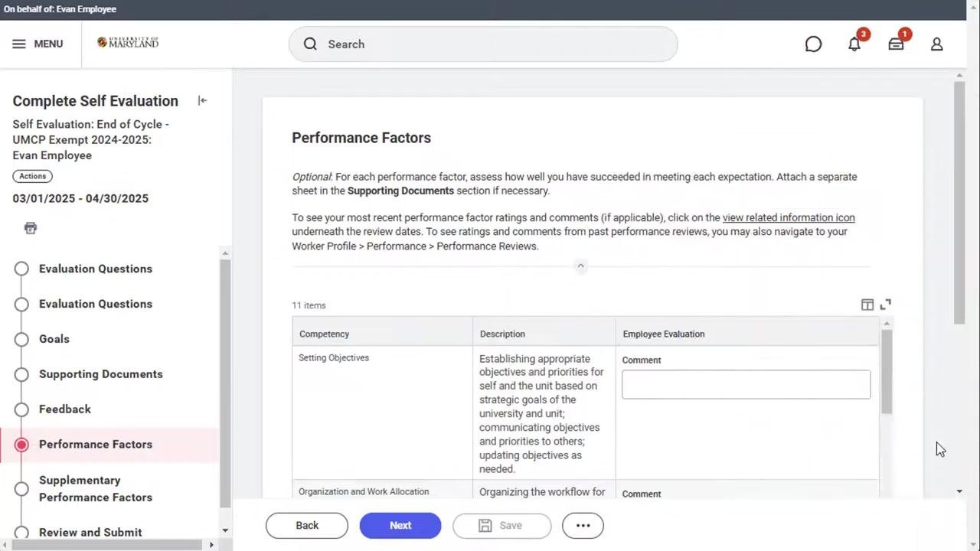Open the hamburger MENU icon

click(19, 44)
